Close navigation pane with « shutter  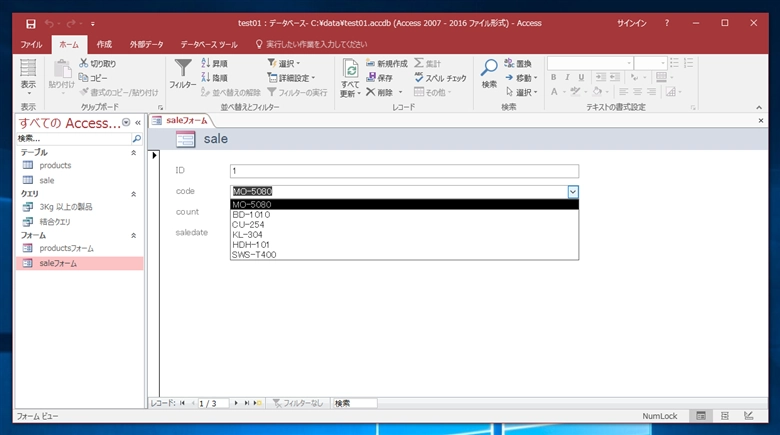click(x=138, y=122)
